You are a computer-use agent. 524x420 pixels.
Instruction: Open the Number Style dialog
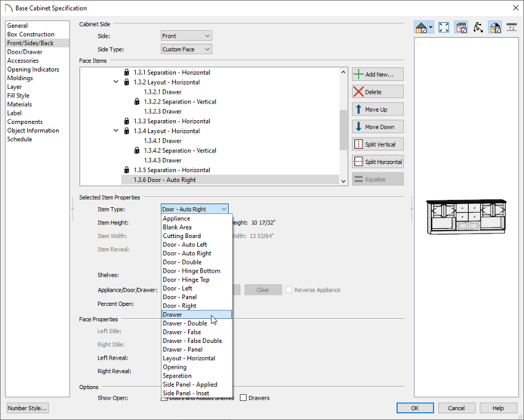(x=27, y=408)
